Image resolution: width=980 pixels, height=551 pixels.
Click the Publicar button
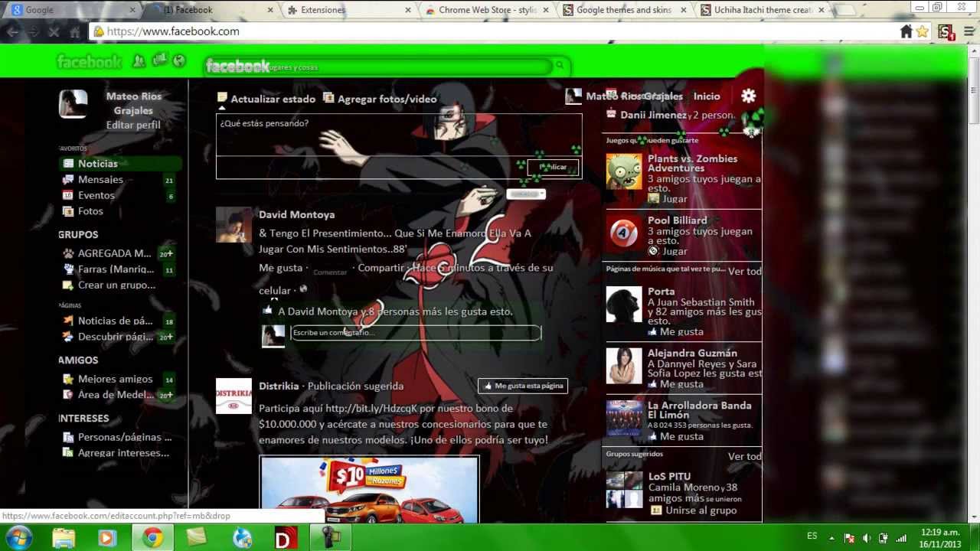553,167
